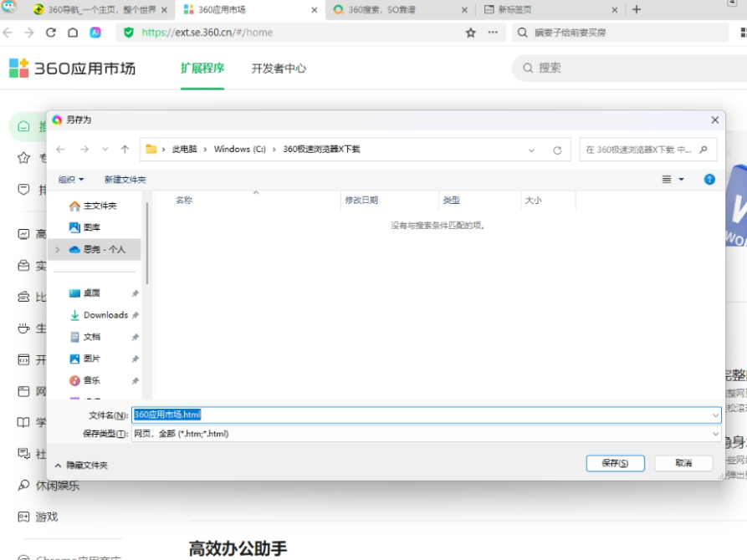Open the address bar more options ellipsis
The height and width of the screenshot is (560, 747).
493,33
